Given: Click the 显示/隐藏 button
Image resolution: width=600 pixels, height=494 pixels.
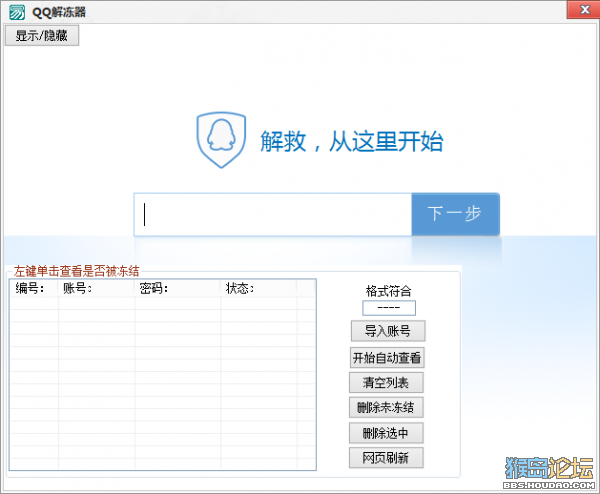Looking at the screenshot, I should pos(42,36).
